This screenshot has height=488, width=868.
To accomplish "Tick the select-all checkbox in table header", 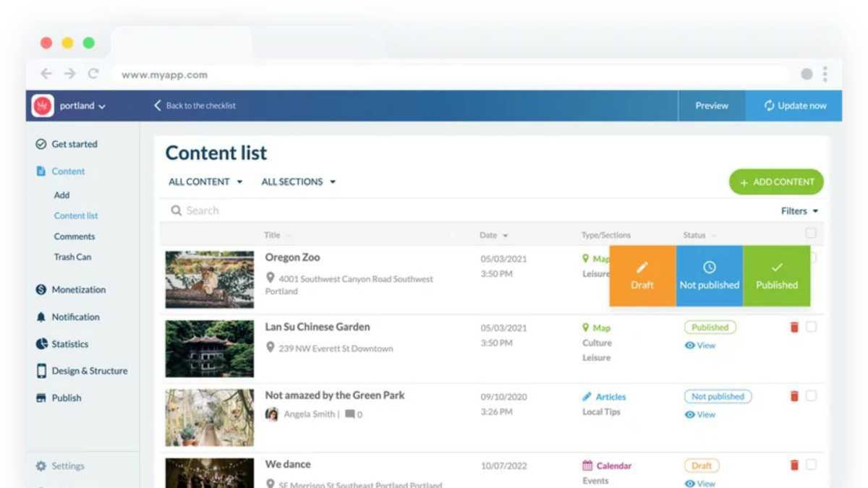I will [x=811, y=233].
